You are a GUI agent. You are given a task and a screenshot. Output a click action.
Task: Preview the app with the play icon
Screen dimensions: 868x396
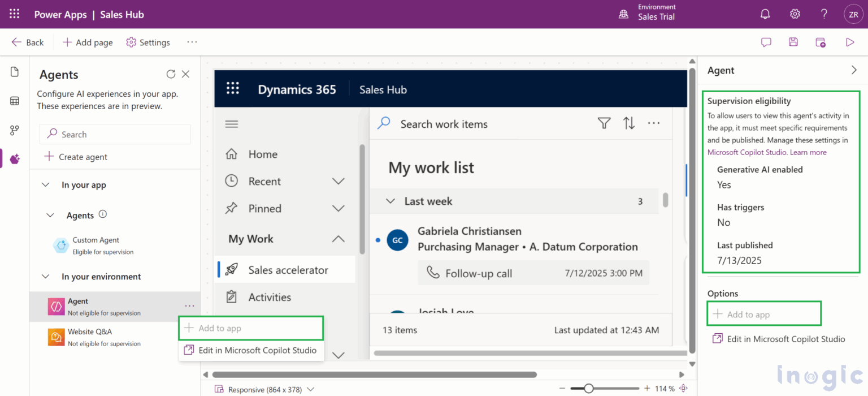(850, 42)
